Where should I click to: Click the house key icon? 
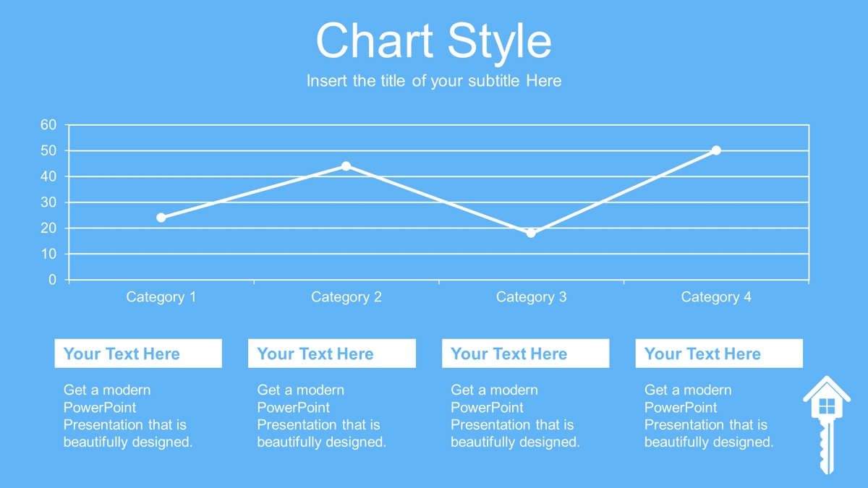[x=827, y=424]
